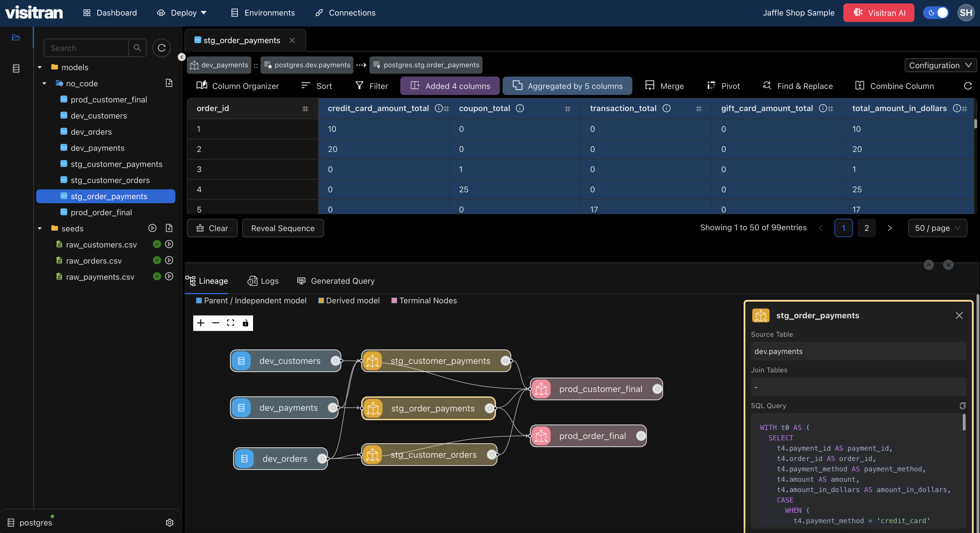Click the postgres.dev.payments source breadcrumb

coord(307,65)
